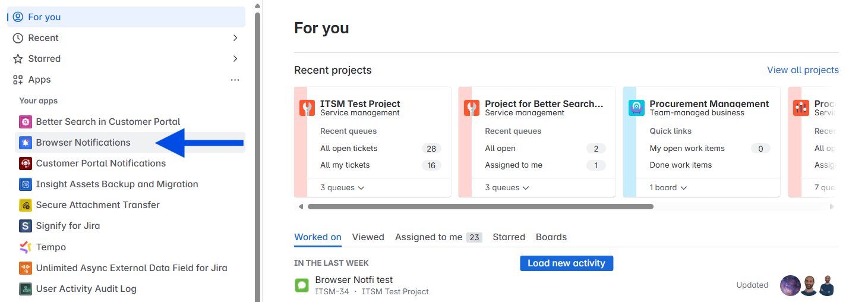This screenshot has width=868, height=302.
Task: Click the projects carousel horizontal scrollbar
Action: tap(480, 207)
